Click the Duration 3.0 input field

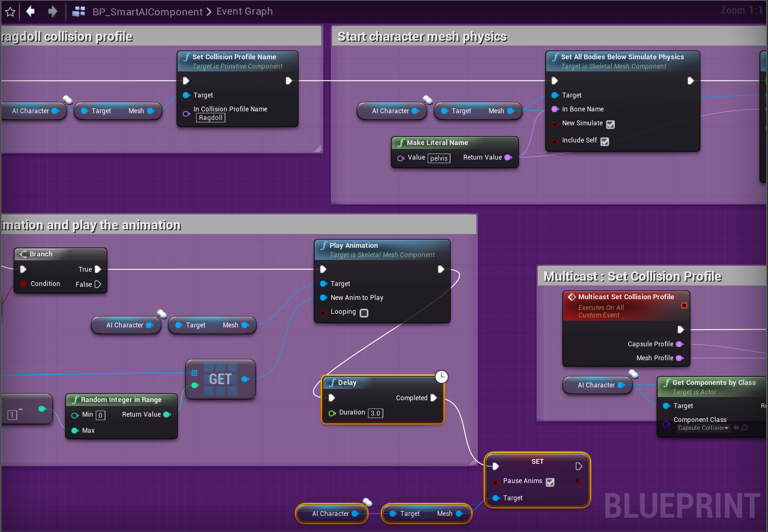tap(375, 413)
